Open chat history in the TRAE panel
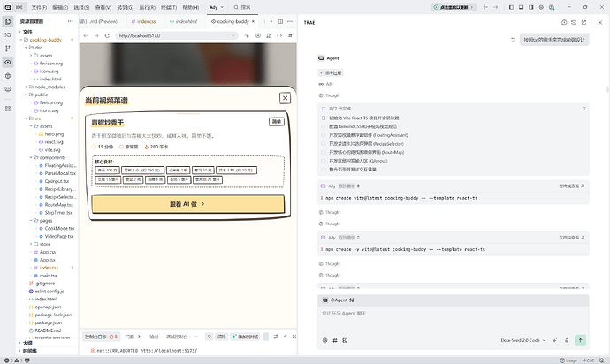610x364 pixels. click(574, 23)
